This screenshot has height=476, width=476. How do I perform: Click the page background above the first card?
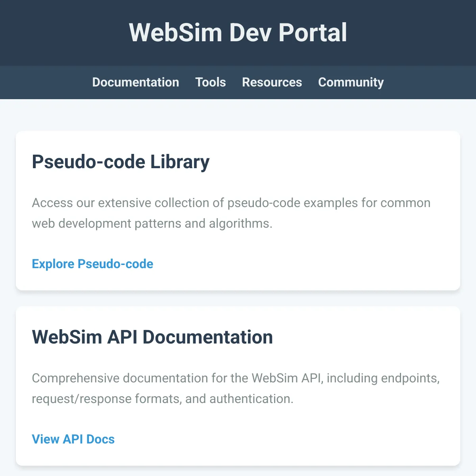point(238,115)
